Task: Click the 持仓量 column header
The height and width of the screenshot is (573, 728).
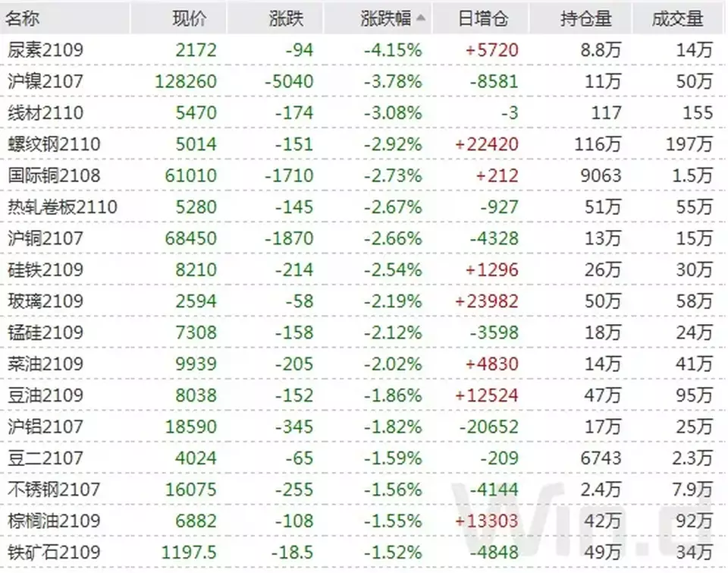Action: pos(586,18)
